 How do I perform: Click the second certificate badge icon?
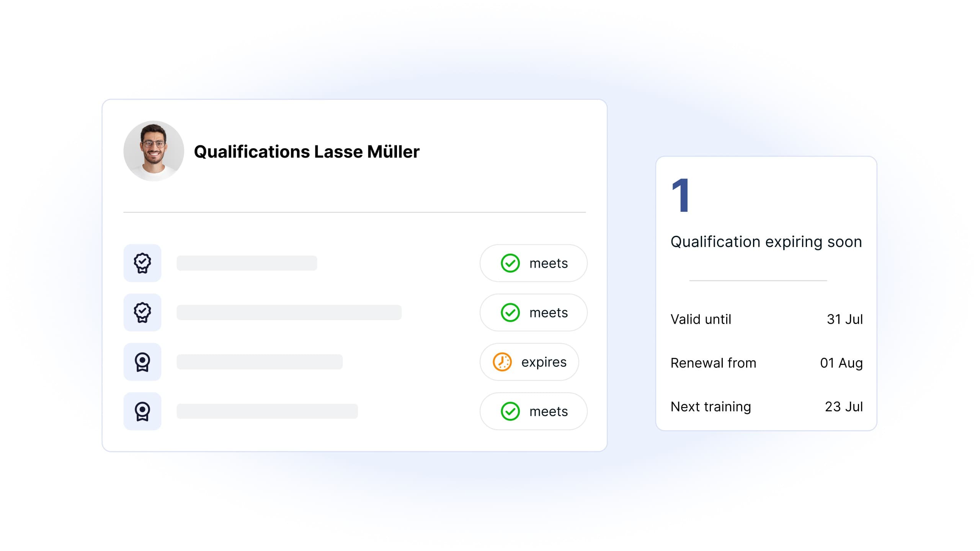(x=142, y=312)
